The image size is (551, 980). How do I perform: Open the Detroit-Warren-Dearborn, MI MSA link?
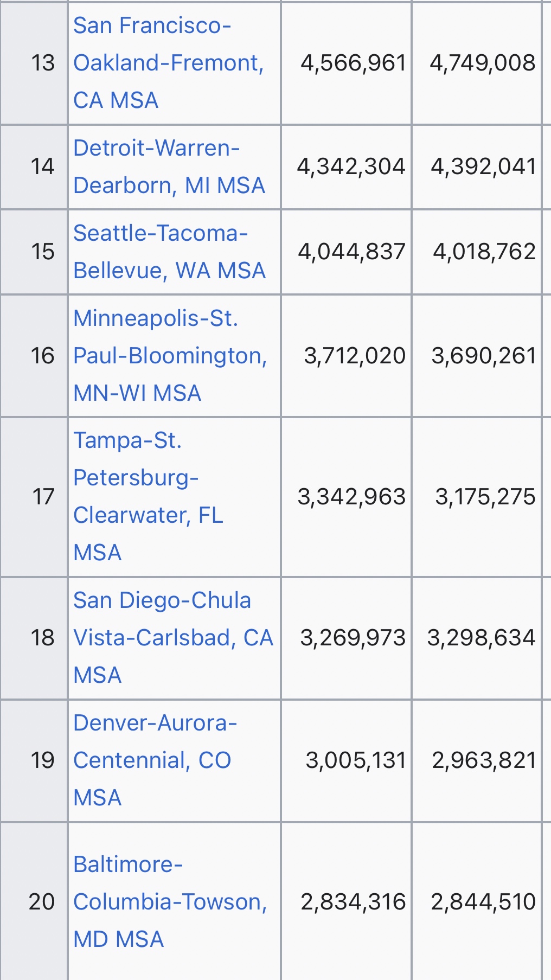169,166
